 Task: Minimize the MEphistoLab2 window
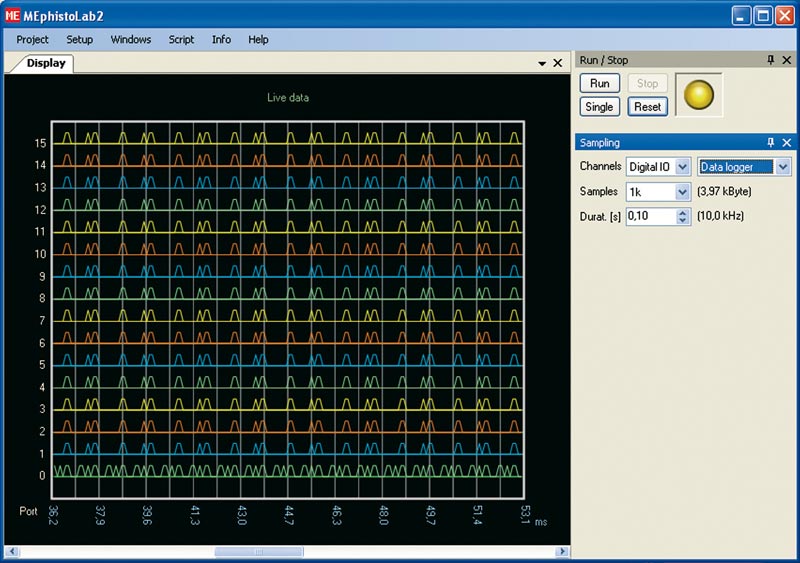coord(741,16)
